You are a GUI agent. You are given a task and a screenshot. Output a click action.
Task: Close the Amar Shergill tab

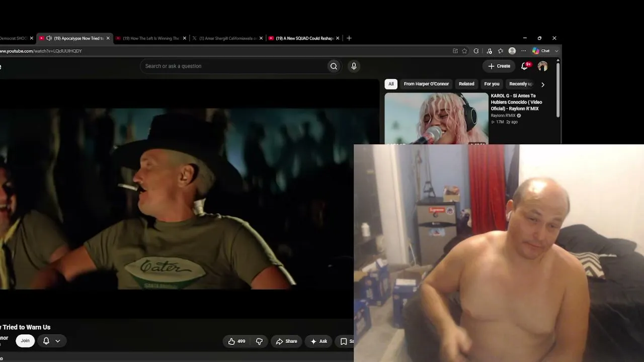(261, 38)
